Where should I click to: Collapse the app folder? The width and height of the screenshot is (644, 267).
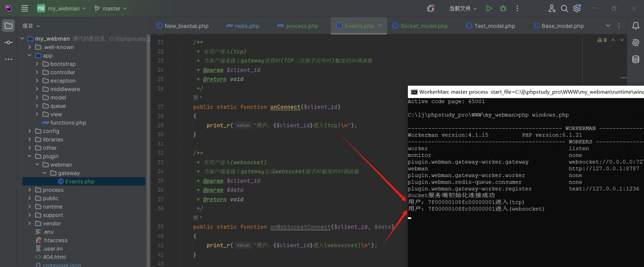coord(30,55)
